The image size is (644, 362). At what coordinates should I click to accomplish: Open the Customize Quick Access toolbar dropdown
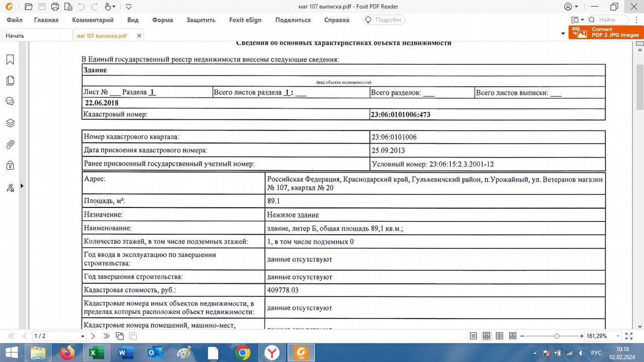(x=129, y=7)
